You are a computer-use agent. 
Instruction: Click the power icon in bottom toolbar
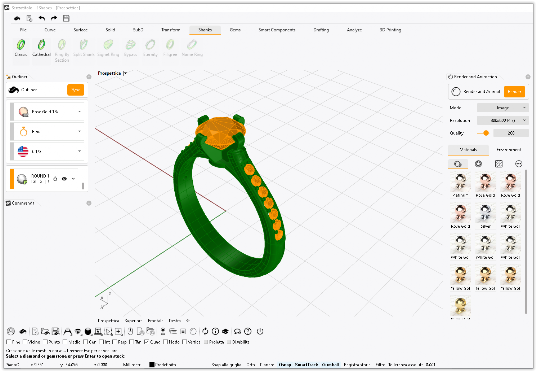260,331
